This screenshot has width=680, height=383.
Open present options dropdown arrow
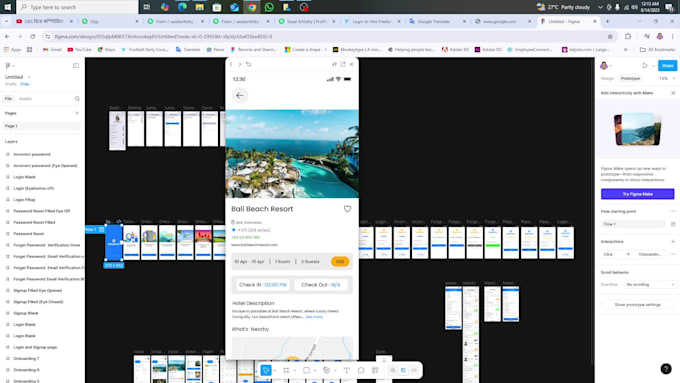653,66
